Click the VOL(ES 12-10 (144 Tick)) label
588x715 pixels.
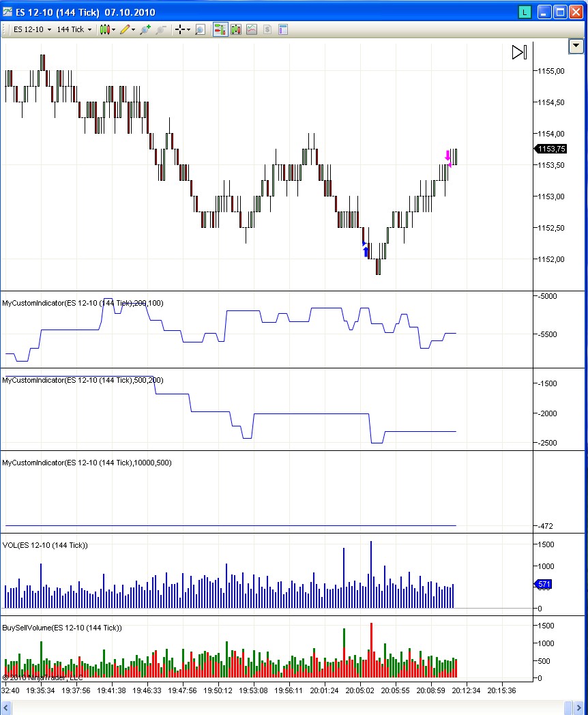(x=45, y=545)
